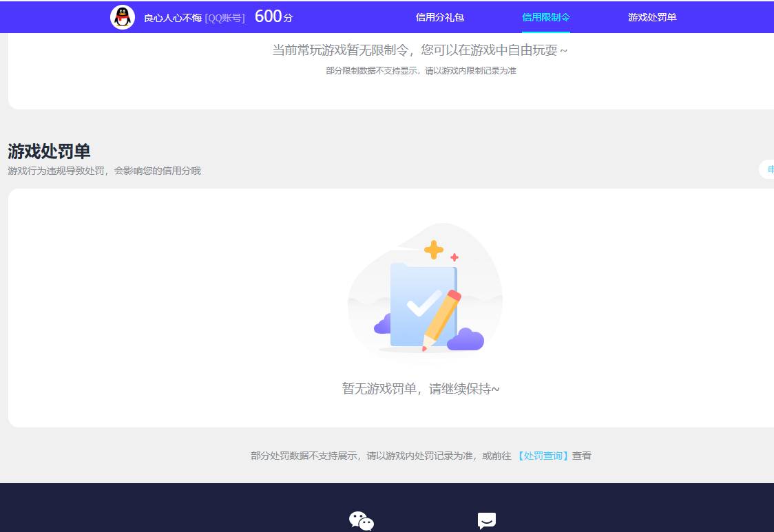Viewport: 774px width, 532px height.
Task: Click the WeChat icon in the footer
Action: point(361,521)
